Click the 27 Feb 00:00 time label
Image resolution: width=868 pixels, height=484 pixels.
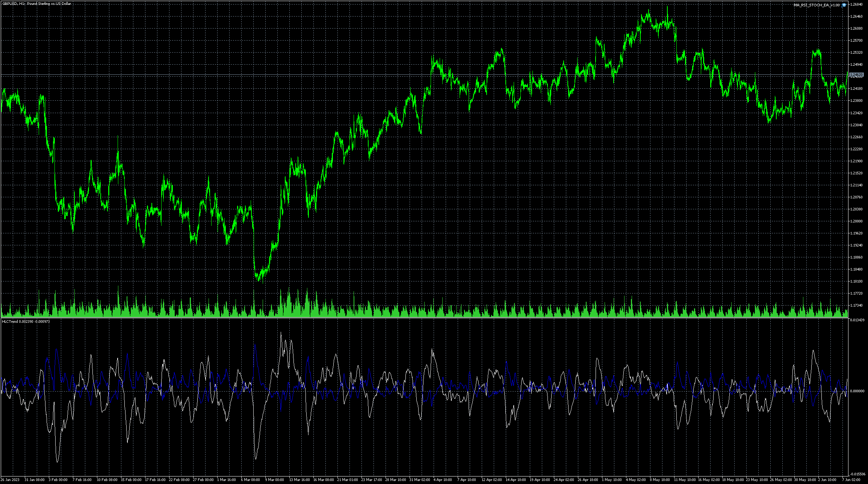pos(203,480)
